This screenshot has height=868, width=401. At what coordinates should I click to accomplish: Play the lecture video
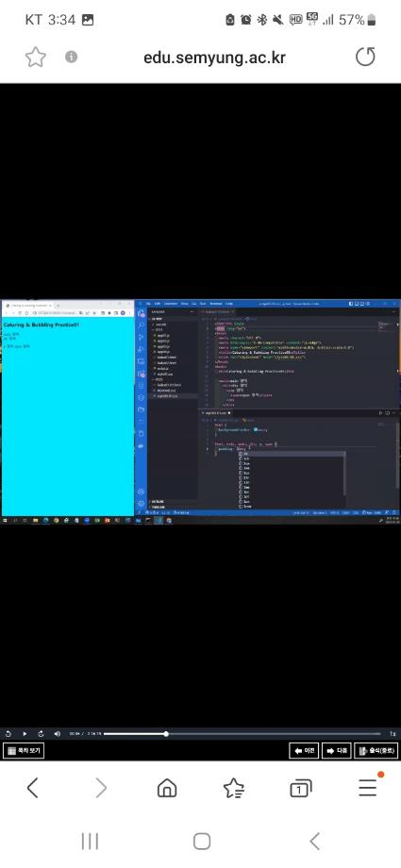tap(25, 733)
